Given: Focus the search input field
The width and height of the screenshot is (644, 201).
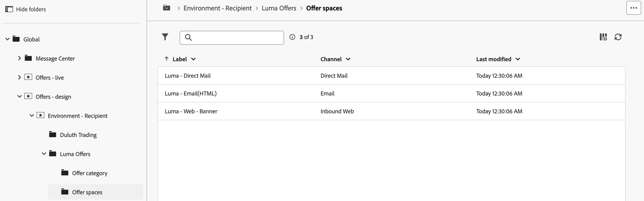Looking at the screenshot, I should point(232,38).
